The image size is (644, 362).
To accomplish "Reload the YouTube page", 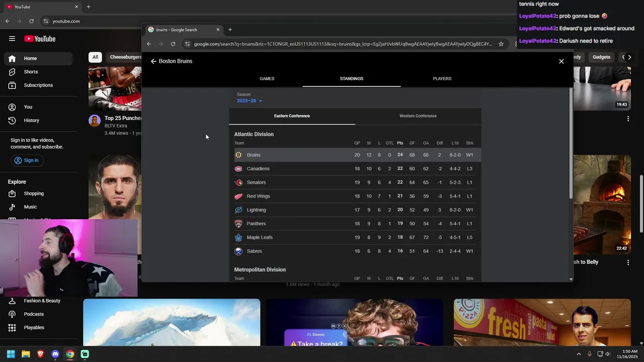I will (31, 21).
